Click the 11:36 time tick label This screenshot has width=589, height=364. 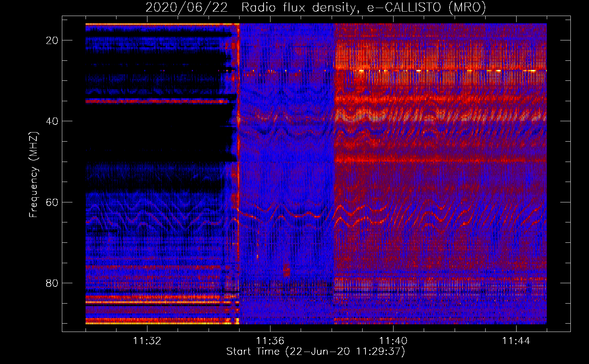[270, 341]
